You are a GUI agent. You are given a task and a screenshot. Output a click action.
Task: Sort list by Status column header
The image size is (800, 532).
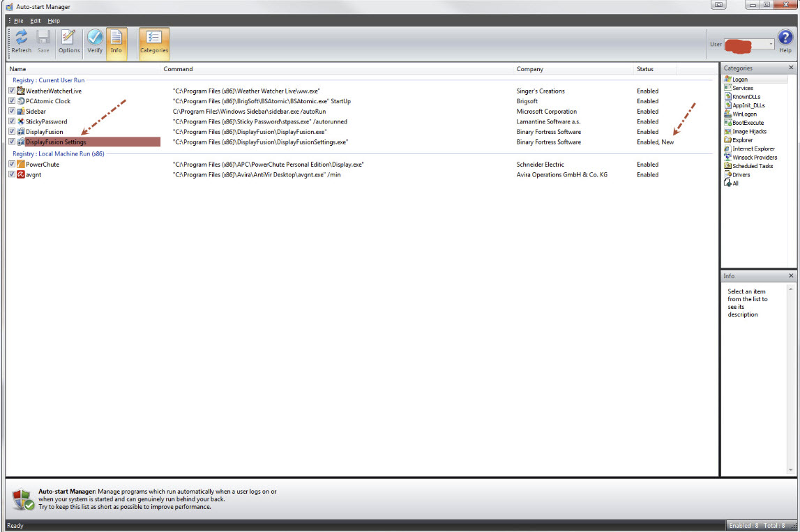click(644, 69)
